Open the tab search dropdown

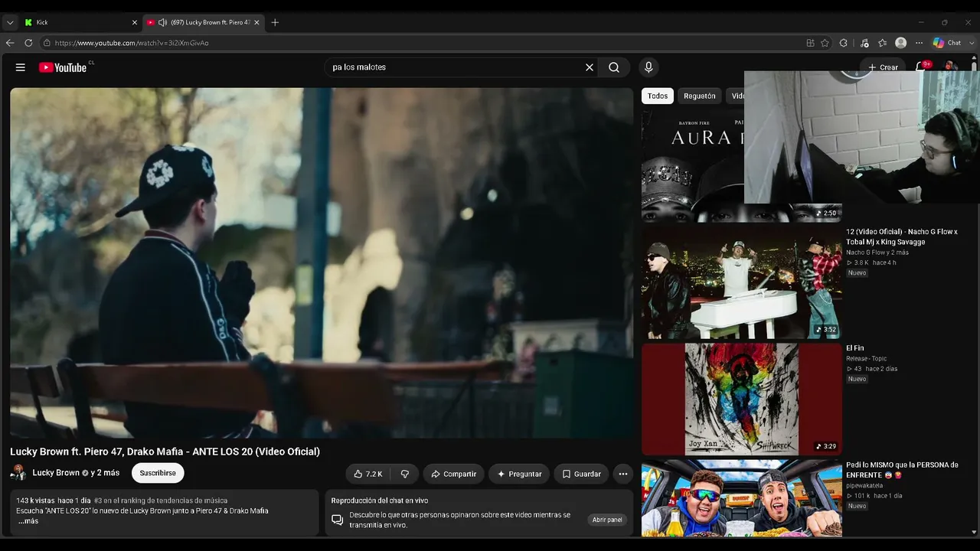(x=10, y=22)
